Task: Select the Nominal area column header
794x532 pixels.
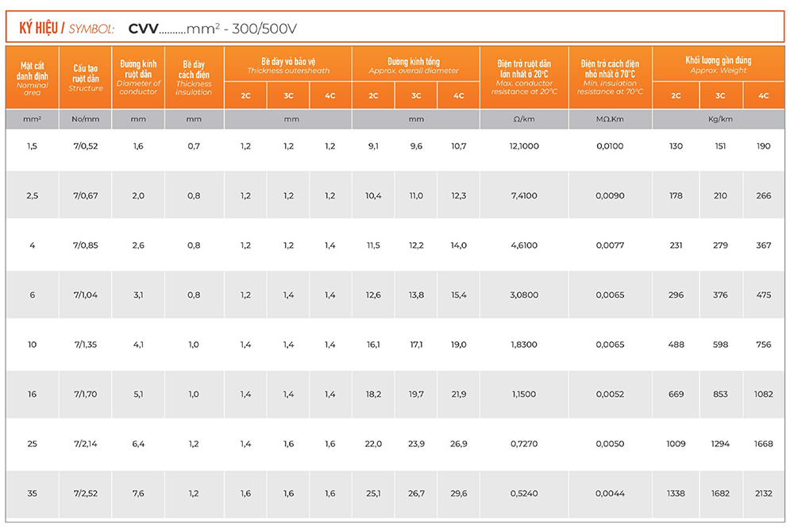Action: (32, 77)
